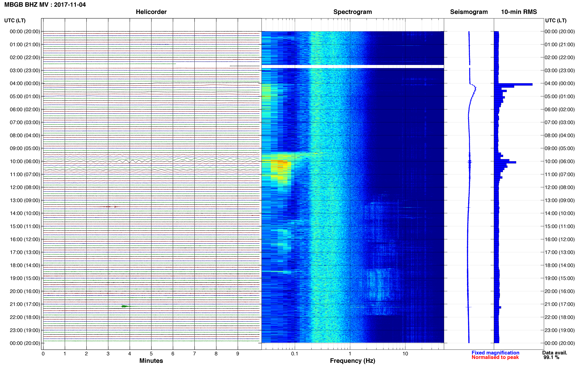Click the white data gap band in spectrogram
The height and width of the screenshot is (368, 588).
click(352, 66)
